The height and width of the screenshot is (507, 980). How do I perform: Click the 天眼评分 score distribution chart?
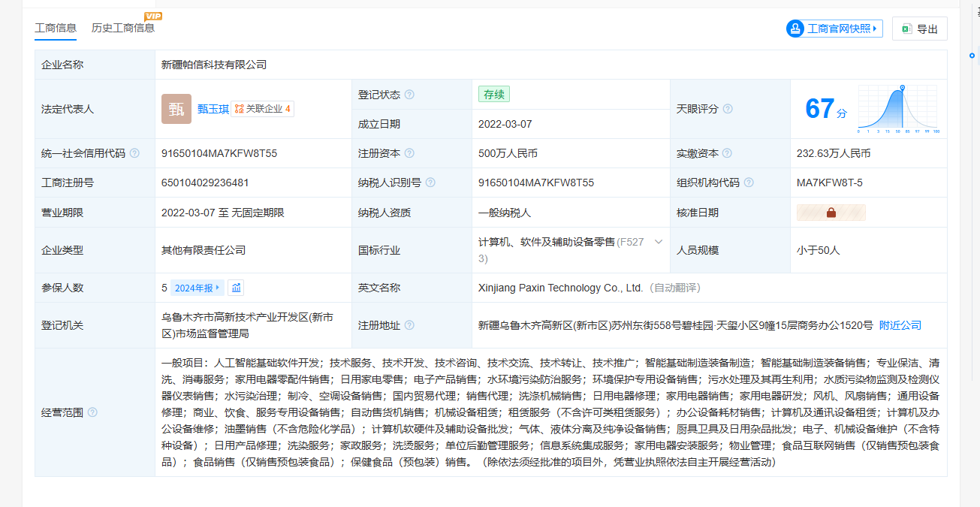tap(899, 109)
